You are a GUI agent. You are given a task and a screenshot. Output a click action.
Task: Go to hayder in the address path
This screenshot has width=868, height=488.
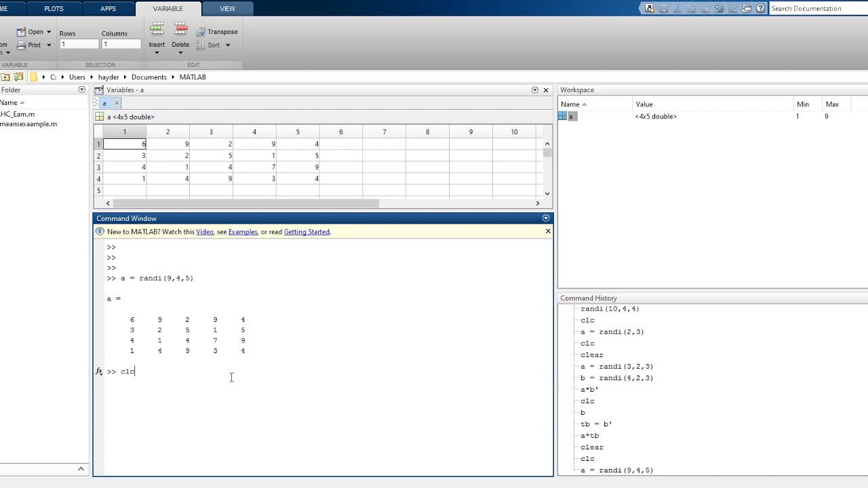(108, 77)
